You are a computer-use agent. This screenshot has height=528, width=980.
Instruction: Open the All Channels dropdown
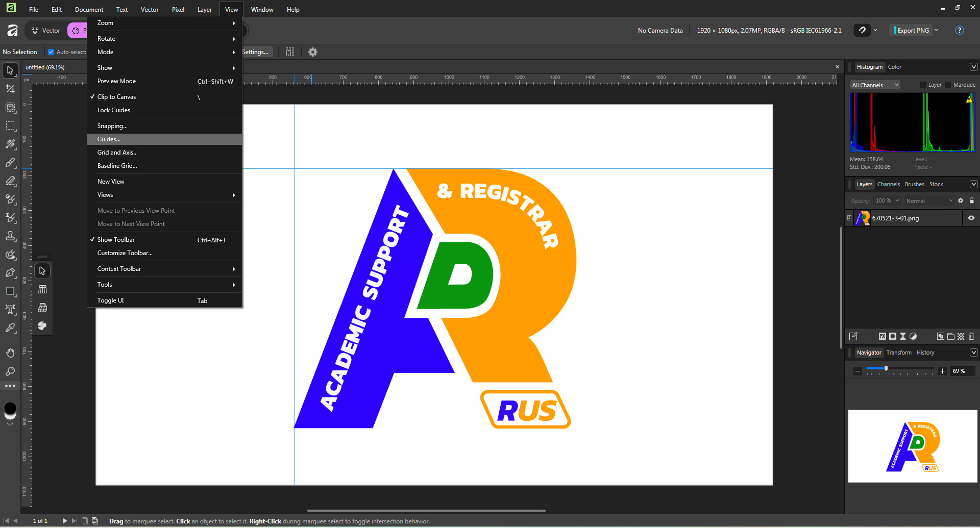(875, 85)
